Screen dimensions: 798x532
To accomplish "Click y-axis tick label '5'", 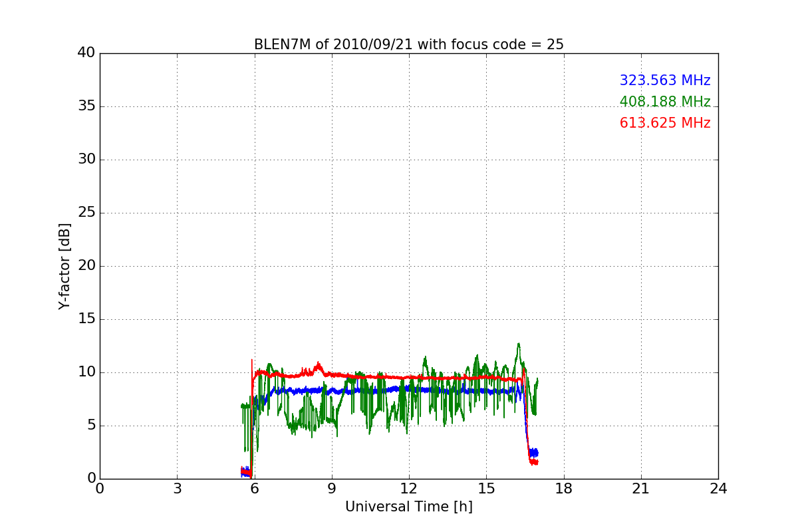I will pyautogui.click(x=90, y=426).
